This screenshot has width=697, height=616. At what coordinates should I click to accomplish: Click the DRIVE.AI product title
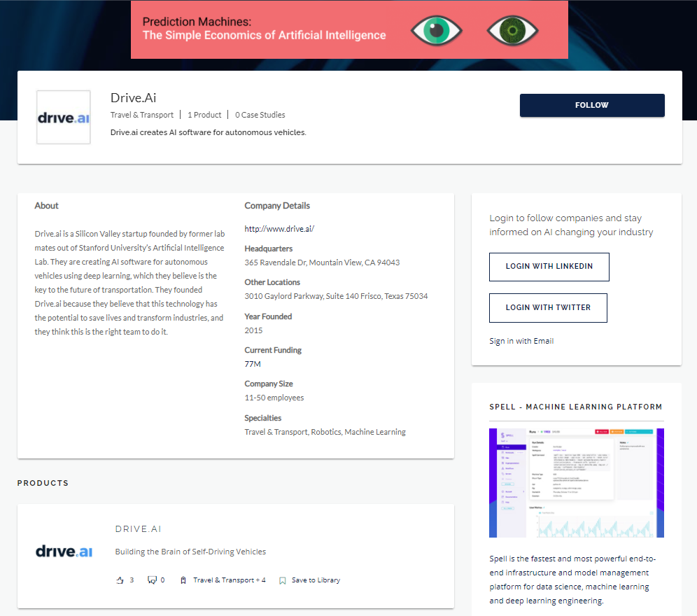click(x=139, y=529)
